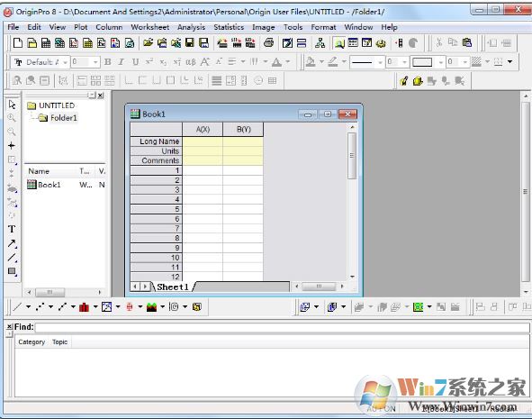Toggle Italic text formatting
This screenshot has height=419, width=532.
122,62
